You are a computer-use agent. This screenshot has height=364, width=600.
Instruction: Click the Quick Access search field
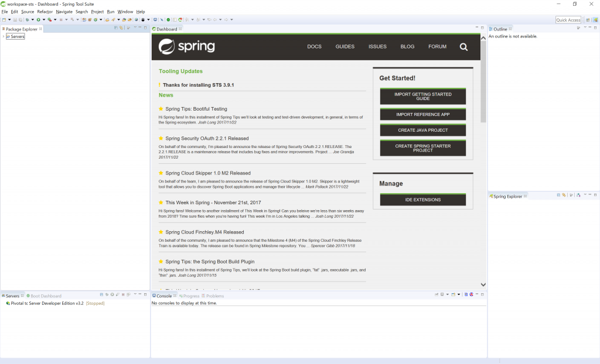(x=568, y=20)
